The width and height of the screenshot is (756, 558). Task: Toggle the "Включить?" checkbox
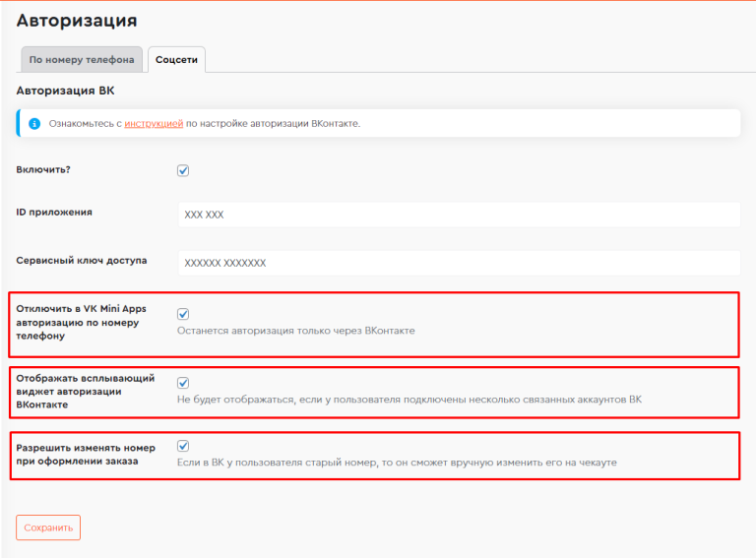pos(183,170)
